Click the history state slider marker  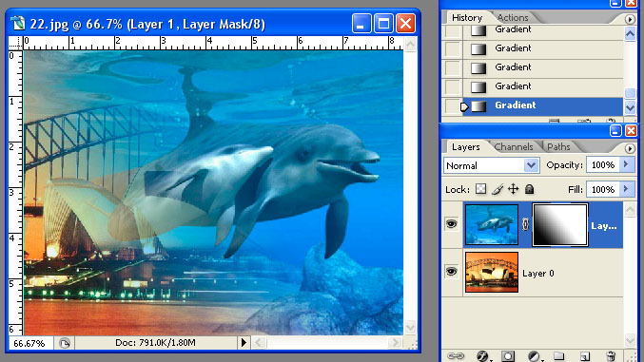click(464, 106)
